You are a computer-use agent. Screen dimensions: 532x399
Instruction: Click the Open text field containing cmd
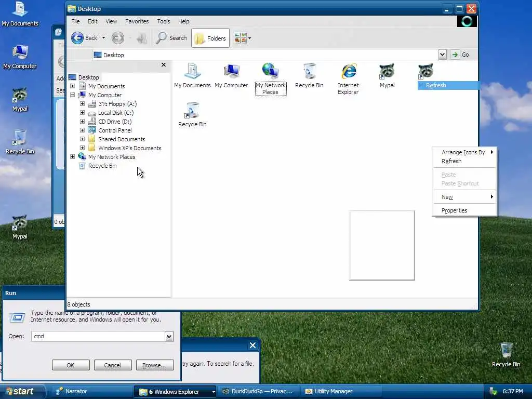(x=98, y=336)
